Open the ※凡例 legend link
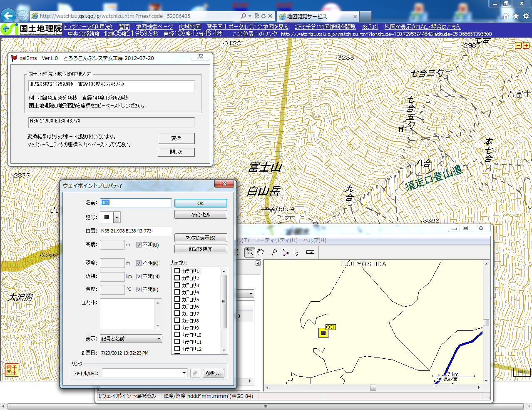This screenshot has height=410, width=532. click(370, 27)
